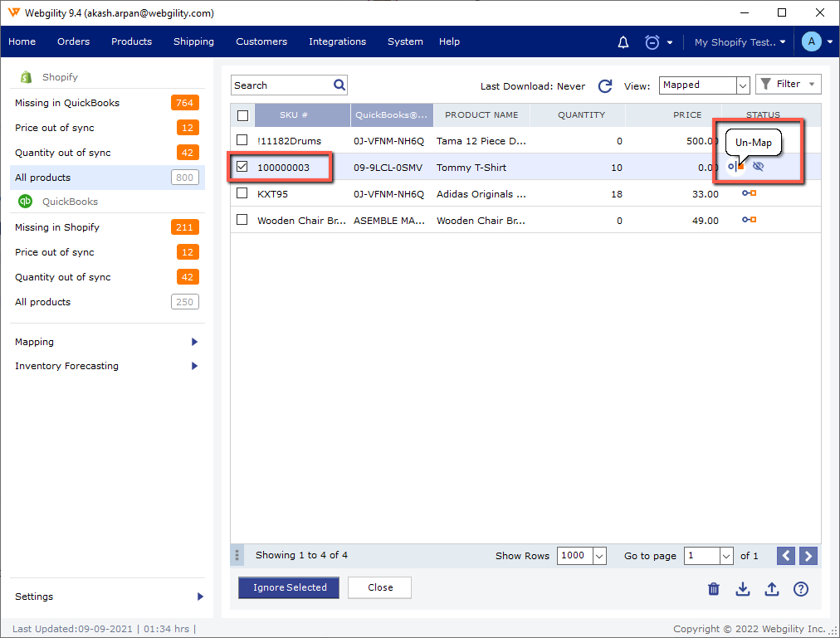Click the upload icon at bottom

(771, 589)
